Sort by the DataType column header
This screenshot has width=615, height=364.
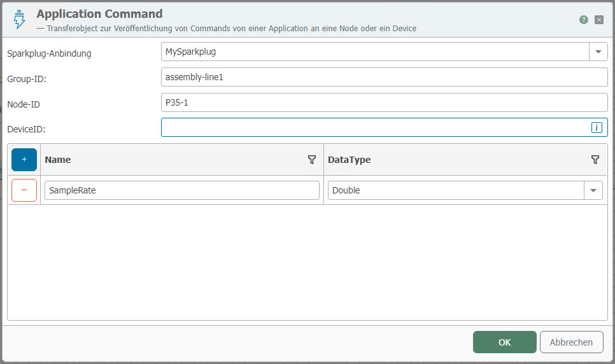[x=349, y=160]
